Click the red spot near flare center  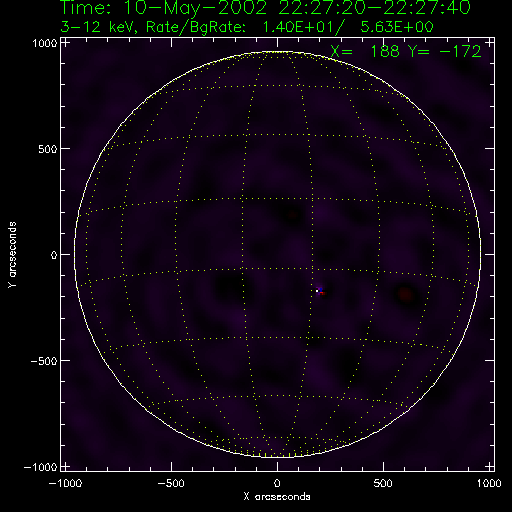tap(323, 293)
